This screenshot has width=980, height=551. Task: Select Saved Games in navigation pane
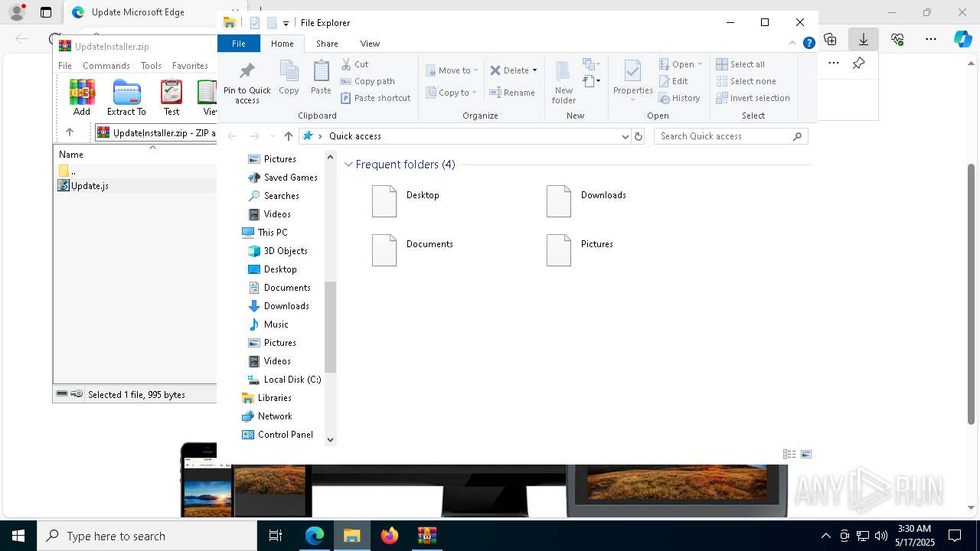[283, 178]
